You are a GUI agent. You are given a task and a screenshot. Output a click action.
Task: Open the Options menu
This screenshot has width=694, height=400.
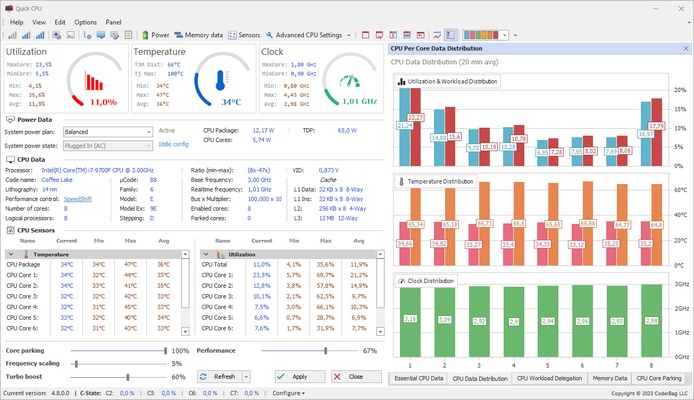coord(85,21)
